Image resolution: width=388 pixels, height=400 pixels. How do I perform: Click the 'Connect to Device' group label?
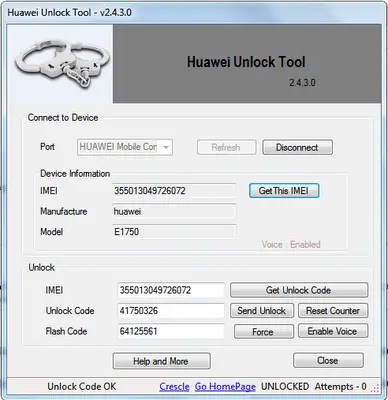click(63, 118)
